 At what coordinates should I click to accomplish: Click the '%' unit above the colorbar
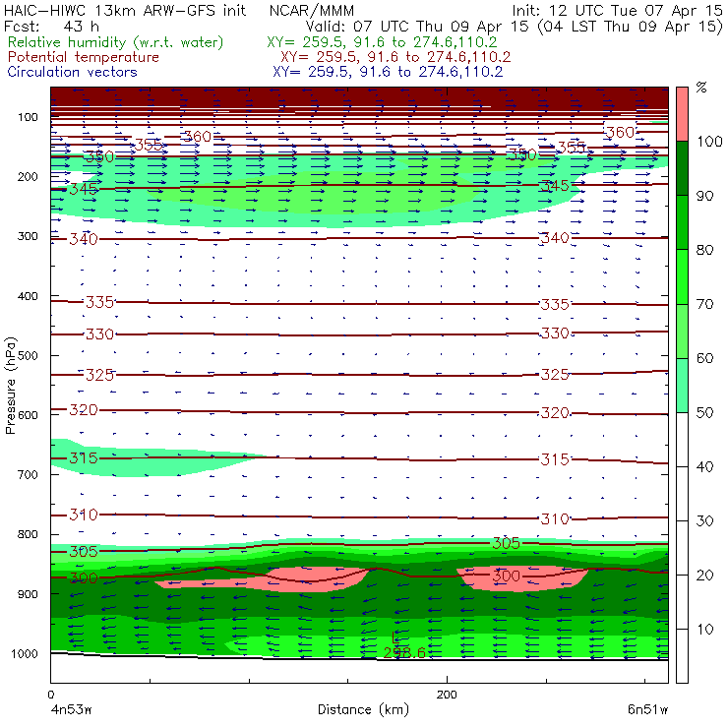point(701,87)
